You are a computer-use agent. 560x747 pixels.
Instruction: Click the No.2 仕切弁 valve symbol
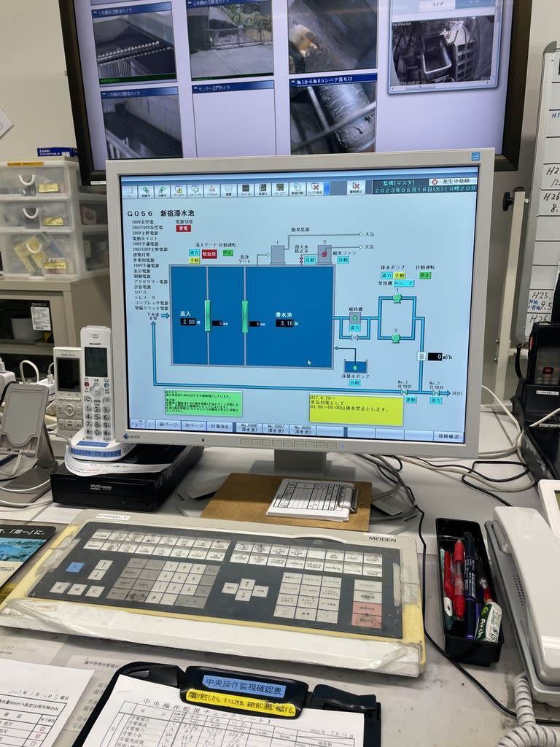[436, 393]
